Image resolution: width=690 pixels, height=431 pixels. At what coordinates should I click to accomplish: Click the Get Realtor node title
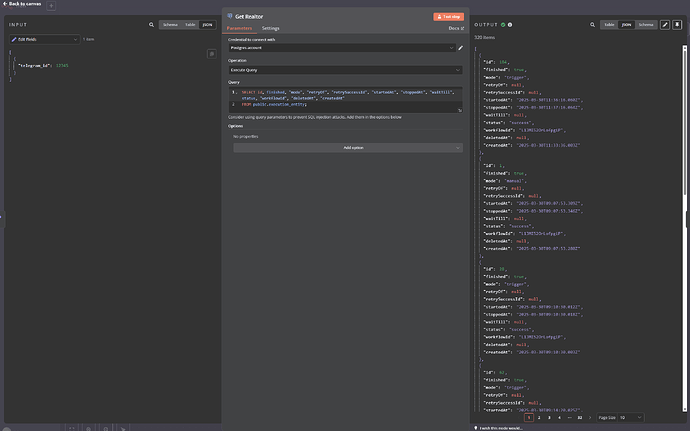click(x=249, y=16)
